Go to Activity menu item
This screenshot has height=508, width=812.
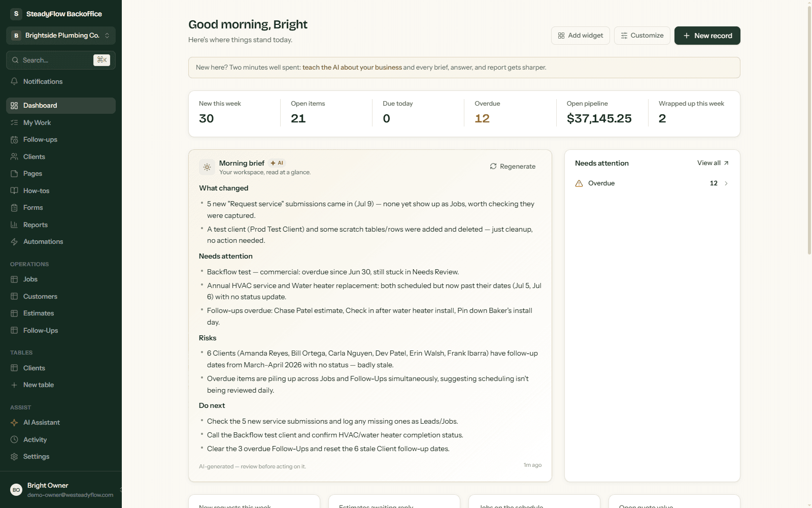click(x=61, y=439)
